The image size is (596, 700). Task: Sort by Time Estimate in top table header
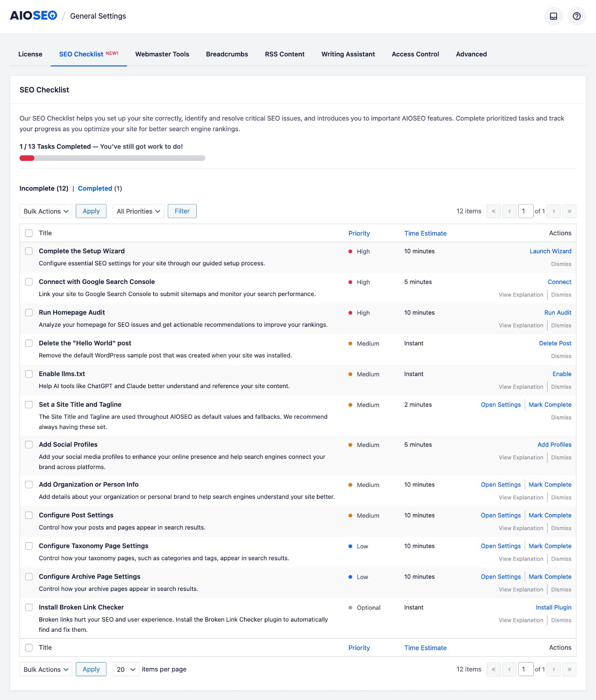pyautogui.click(x=425, y=233)
